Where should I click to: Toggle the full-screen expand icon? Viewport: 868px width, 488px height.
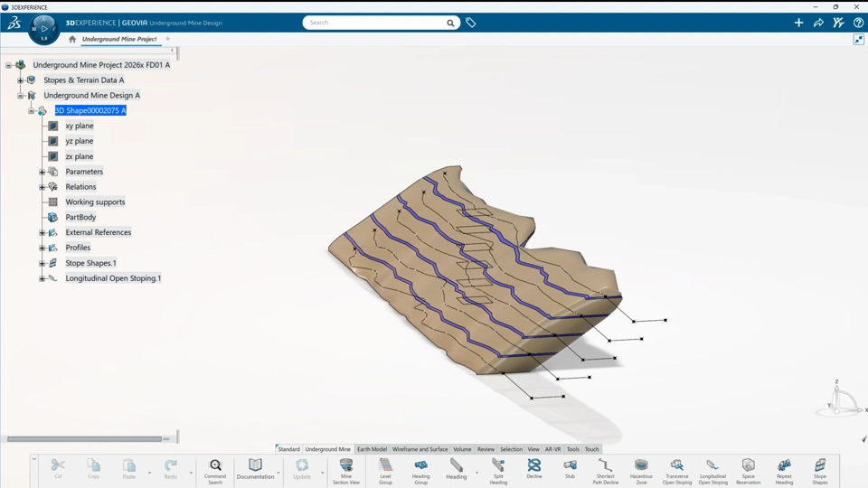(859, 39)
